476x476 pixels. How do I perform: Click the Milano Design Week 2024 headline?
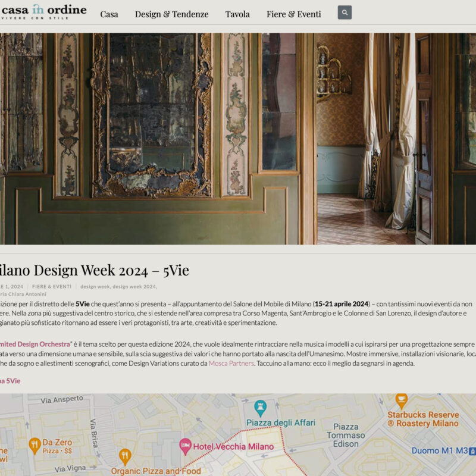(95, 270)
